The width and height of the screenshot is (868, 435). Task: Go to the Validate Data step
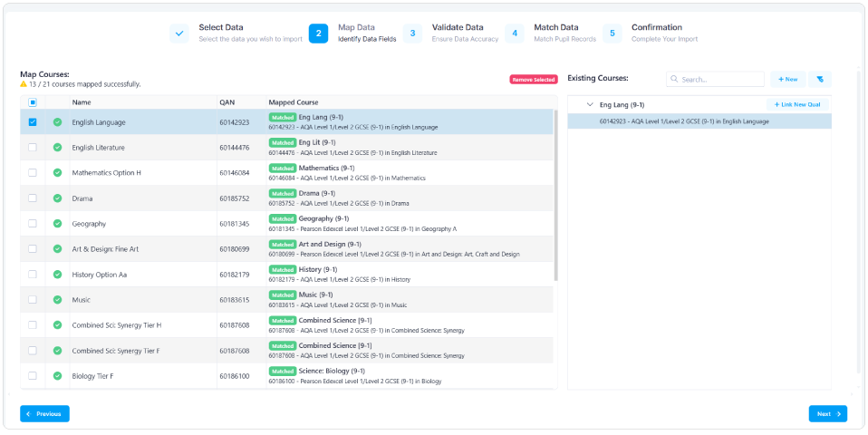point(412,34)
